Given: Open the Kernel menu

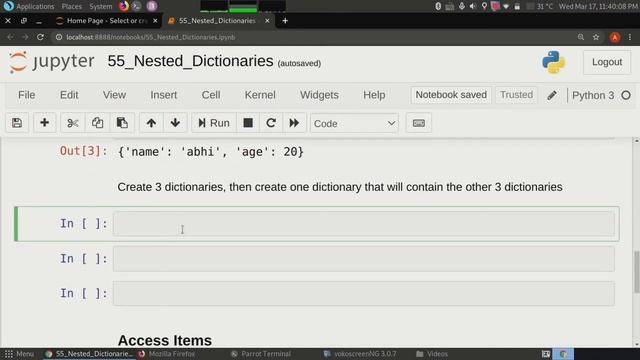Looking at the screenshot, I should [260, 95].
